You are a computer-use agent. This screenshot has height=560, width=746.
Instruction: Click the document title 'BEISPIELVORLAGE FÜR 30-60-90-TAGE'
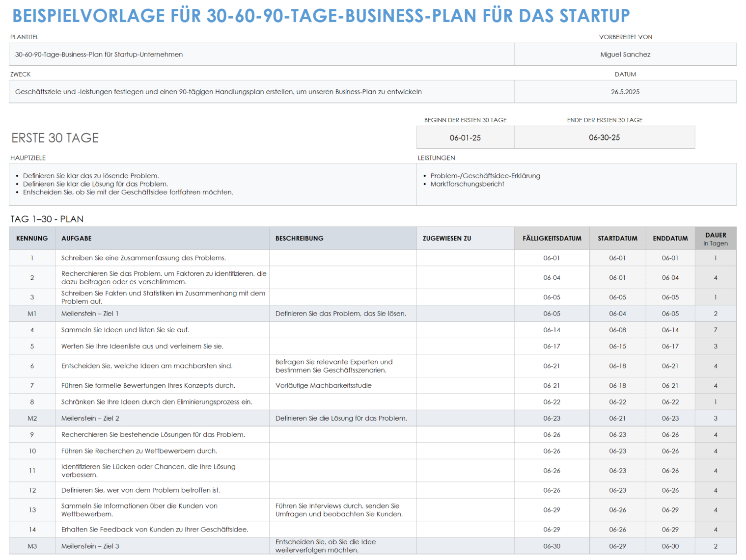click(x=321, y=16)
